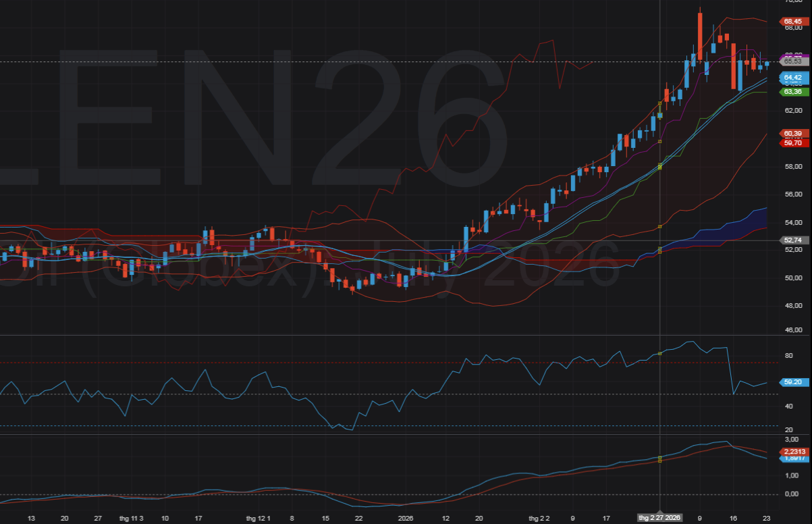Select the green 63,36 indicator price label

pyautogui.click(x=792, y=91)
